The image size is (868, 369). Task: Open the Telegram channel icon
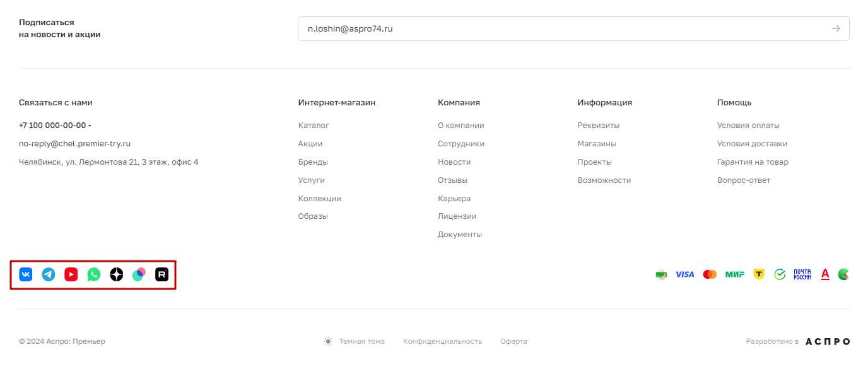pyautogui.click(x=49, y=274)
